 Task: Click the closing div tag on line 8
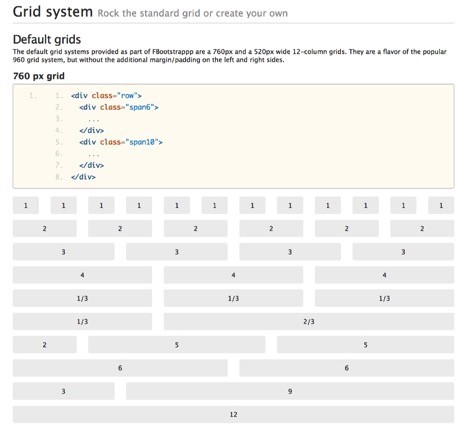click(83, 177)
